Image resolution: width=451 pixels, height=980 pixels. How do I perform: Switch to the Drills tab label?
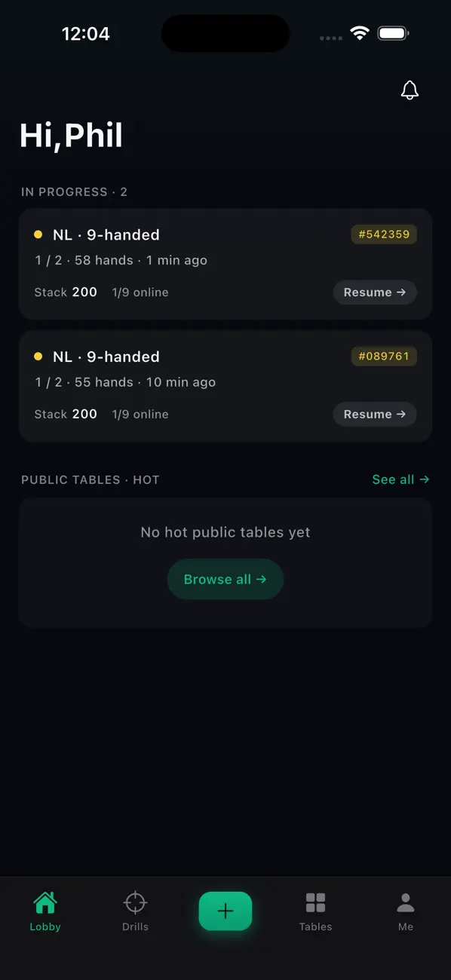135,926
